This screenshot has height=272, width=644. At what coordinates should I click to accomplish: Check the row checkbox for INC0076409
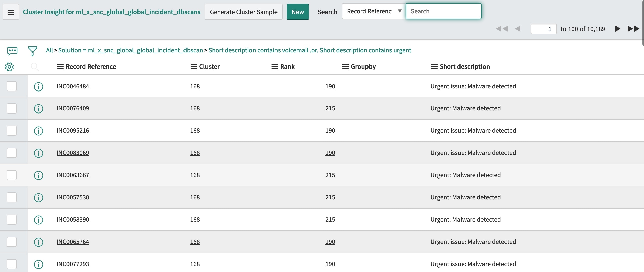(x=11, y=108)
